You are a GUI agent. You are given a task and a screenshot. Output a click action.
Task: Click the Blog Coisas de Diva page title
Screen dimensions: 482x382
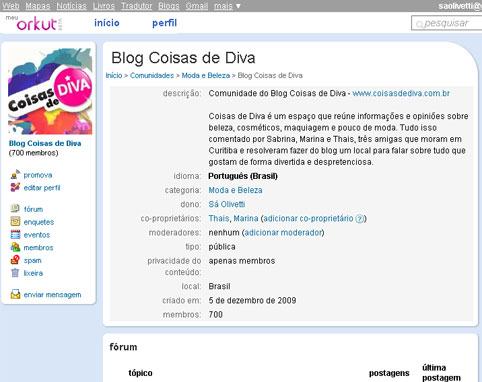(x=183, y=58)
